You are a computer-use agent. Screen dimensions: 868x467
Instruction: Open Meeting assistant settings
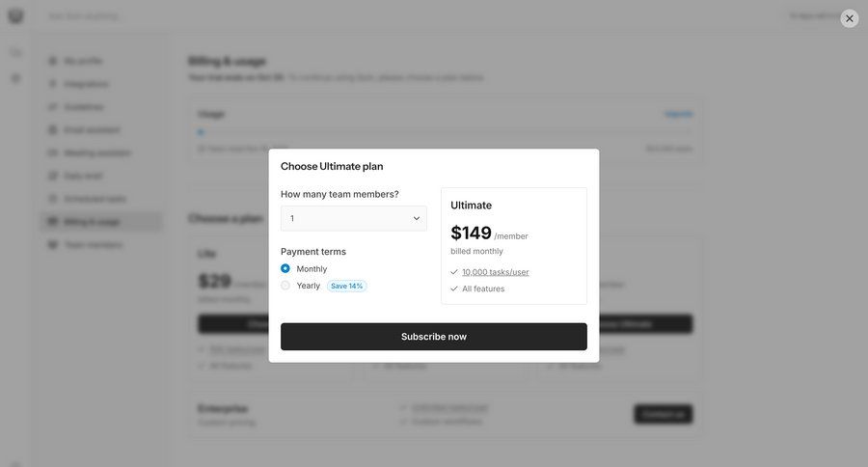coord(96,152)
